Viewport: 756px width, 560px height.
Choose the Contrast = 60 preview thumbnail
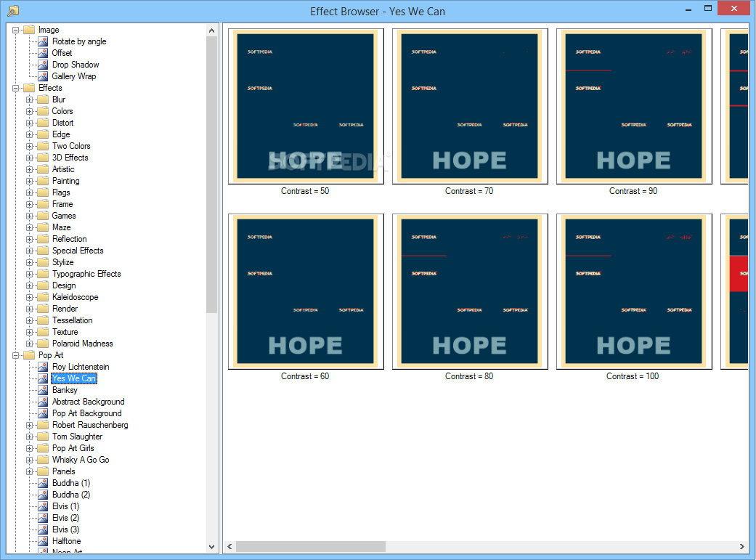pyautogui.click(x=306, y=291)
